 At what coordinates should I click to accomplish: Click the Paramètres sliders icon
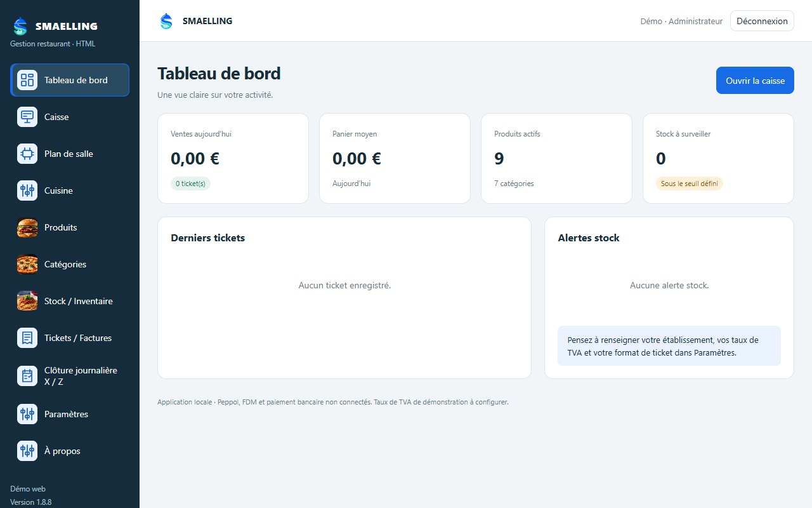click(27, 414)
